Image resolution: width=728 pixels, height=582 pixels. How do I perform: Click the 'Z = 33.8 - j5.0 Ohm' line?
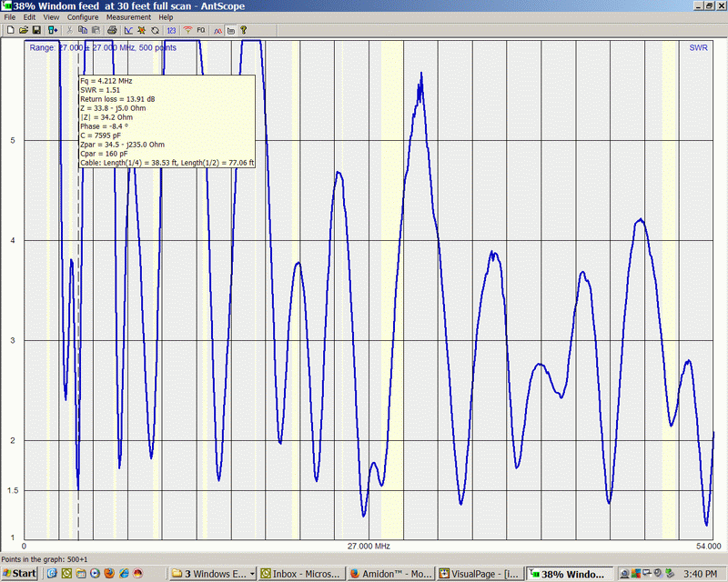pyautogui.click(x=113, y=108)
